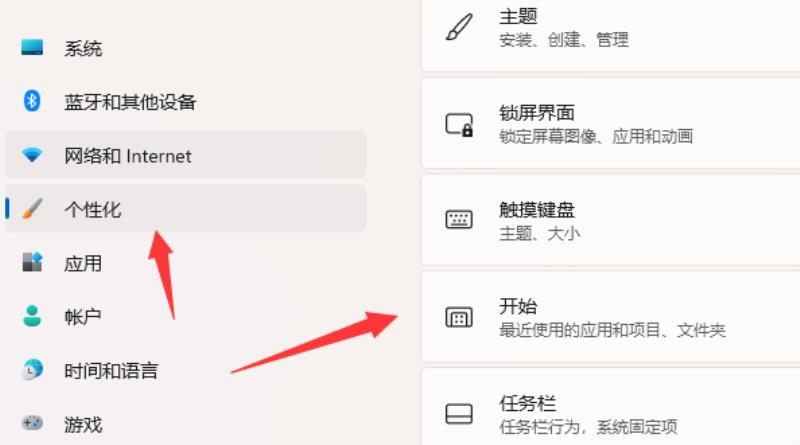Click the System monitor icon
Image resolution: width=800 pixels, height=445 pixels.
[x=32, y=47]
